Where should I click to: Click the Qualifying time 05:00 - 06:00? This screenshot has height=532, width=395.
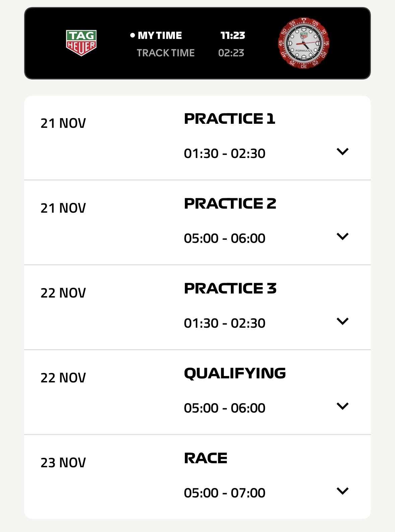tap(224, 408)
